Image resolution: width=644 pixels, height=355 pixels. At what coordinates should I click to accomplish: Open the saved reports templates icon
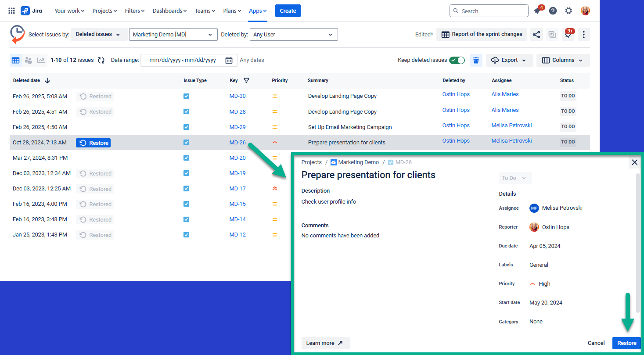552,34
